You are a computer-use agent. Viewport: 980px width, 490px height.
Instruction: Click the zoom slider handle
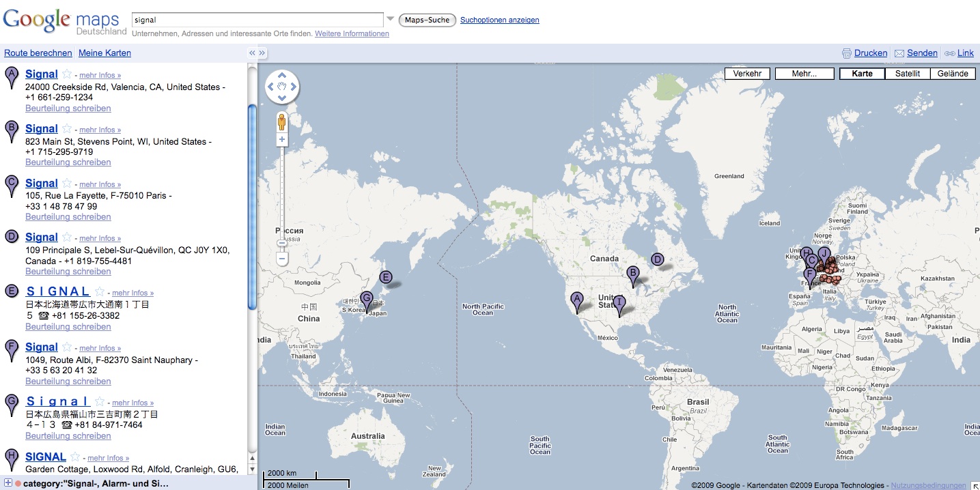(x=282, y=243)
